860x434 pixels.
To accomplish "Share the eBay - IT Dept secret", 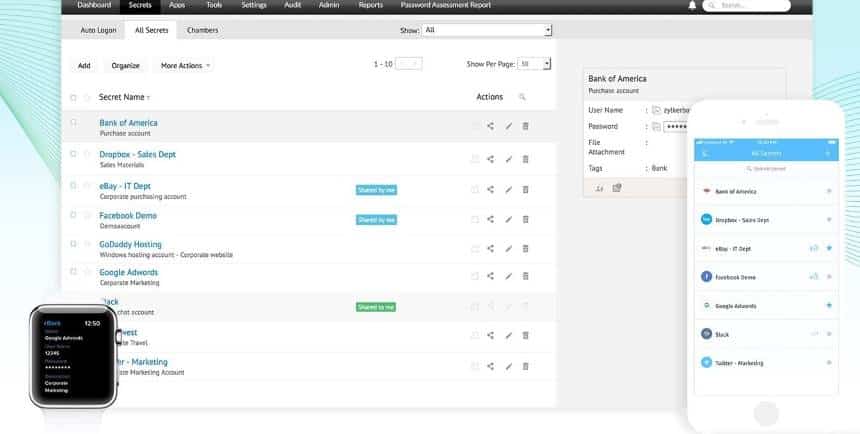I will pos(490,189).
